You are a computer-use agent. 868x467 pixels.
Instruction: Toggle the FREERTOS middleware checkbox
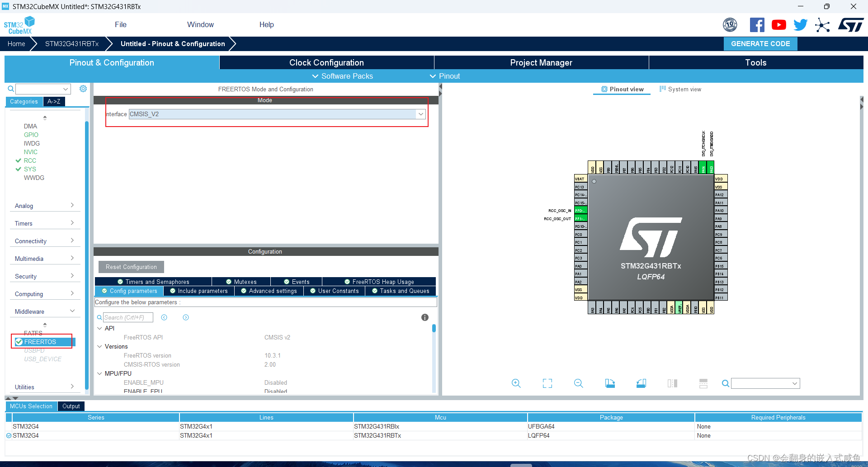[19, 342]
